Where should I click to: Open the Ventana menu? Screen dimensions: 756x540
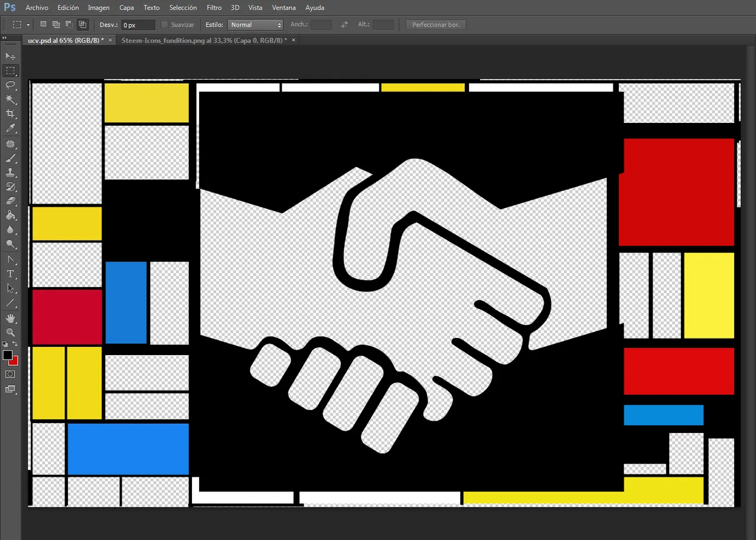click(x=285, y=8)
